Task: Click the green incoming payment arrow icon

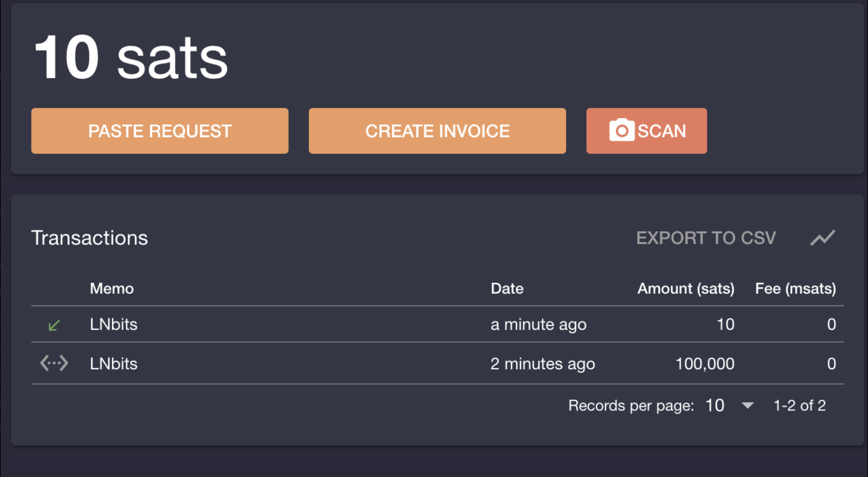Action: (x=54, y=325)
